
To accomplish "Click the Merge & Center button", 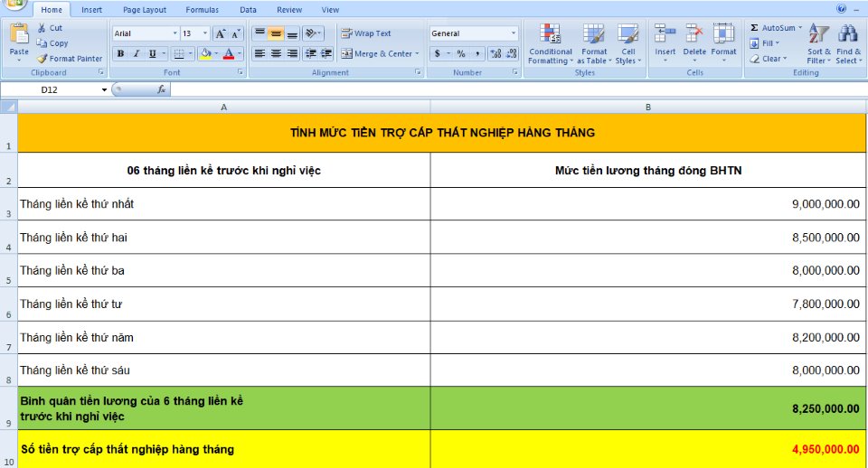I will click(380, 53).
